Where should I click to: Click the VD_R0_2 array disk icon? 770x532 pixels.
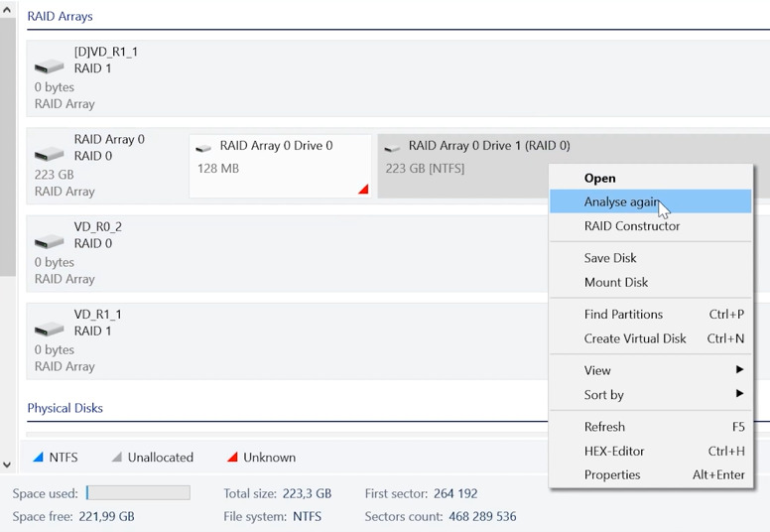tap(49, 242)
